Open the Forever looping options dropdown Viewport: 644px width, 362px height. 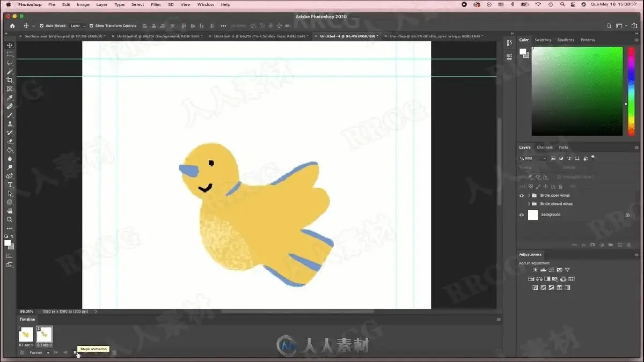point(39,352)
